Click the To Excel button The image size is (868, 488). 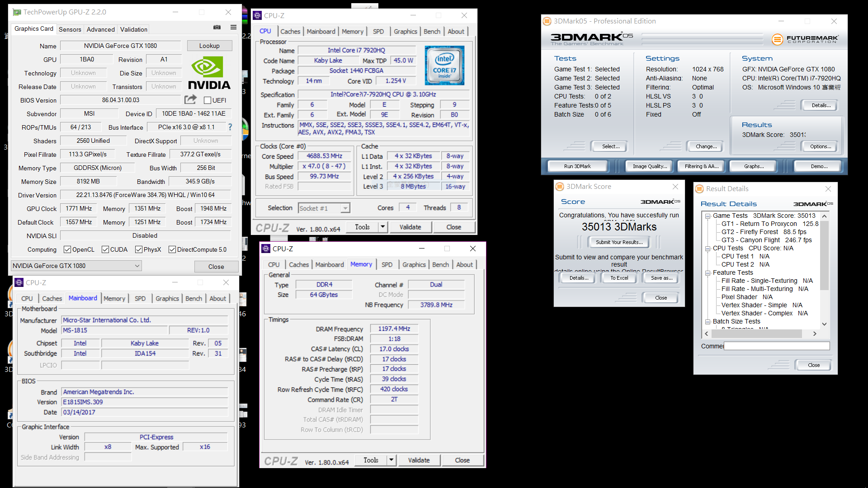(619, 278)
